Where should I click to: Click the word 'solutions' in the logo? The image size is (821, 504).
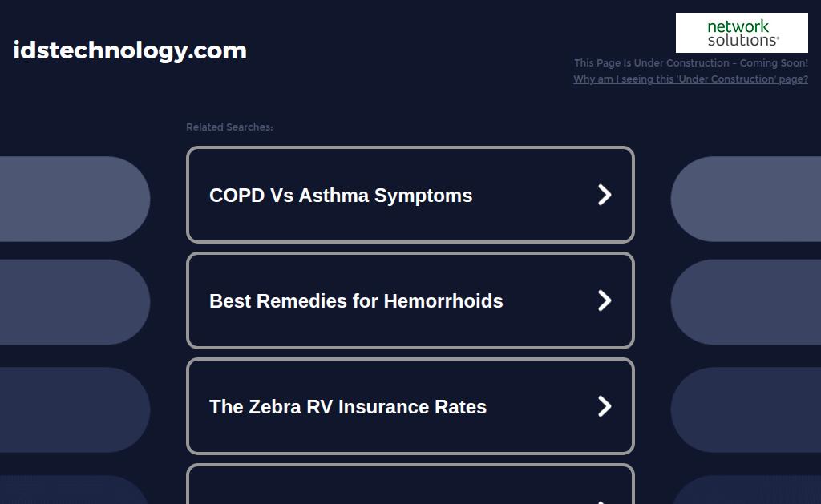coord(743,40)
